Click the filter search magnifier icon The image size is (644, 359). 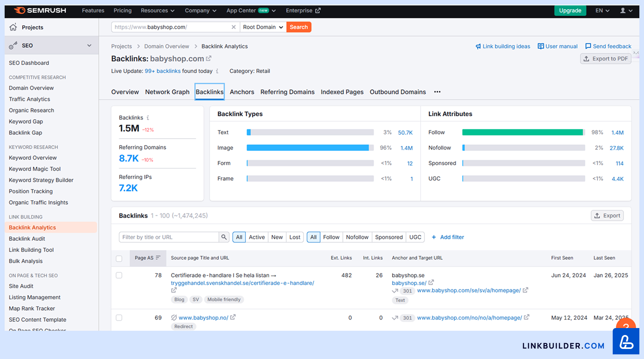pos(224,237)
